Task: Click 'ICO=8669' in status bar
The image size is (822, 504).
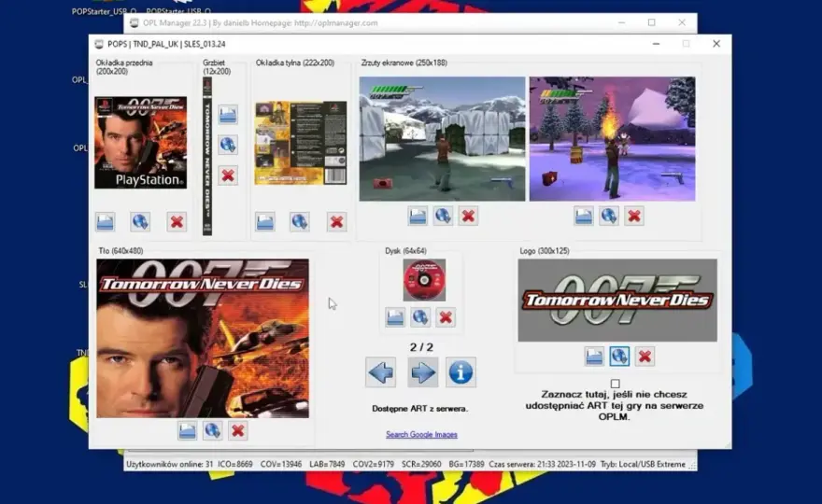Action: (235, 464)
